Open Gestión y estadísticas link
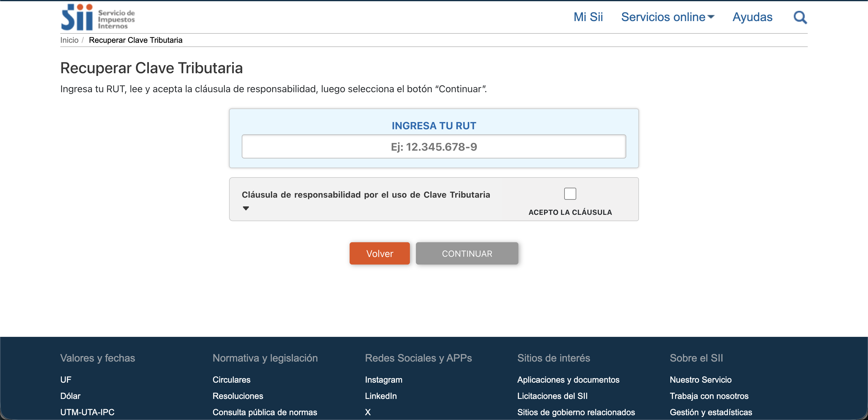This screenshot has height=420, width=868. pyautogui.click(x=711, y=412)
